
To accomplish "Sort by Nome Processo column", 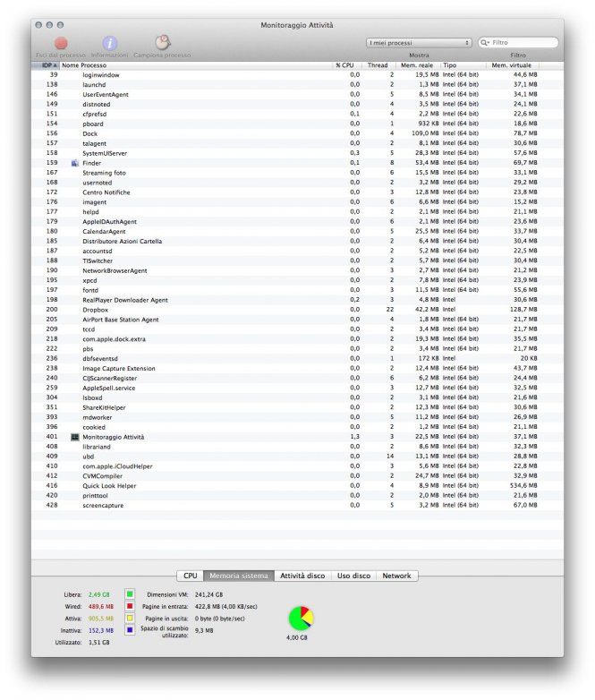I will [197, 65].
